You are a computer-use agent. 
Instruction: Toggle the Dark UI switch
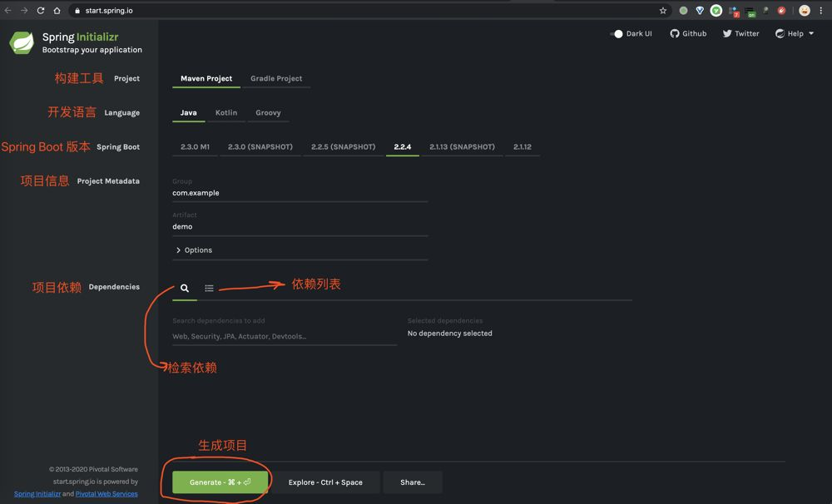616,33
